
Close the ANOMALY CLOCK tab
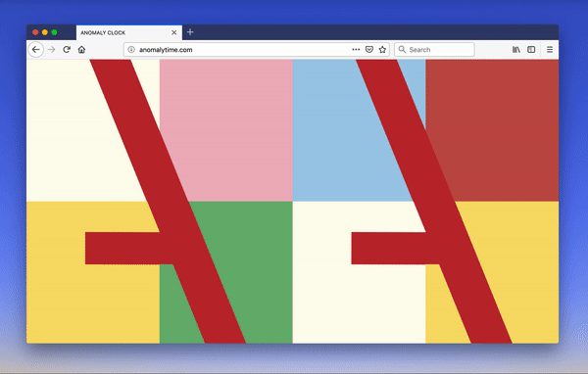(x=174, y=32)
